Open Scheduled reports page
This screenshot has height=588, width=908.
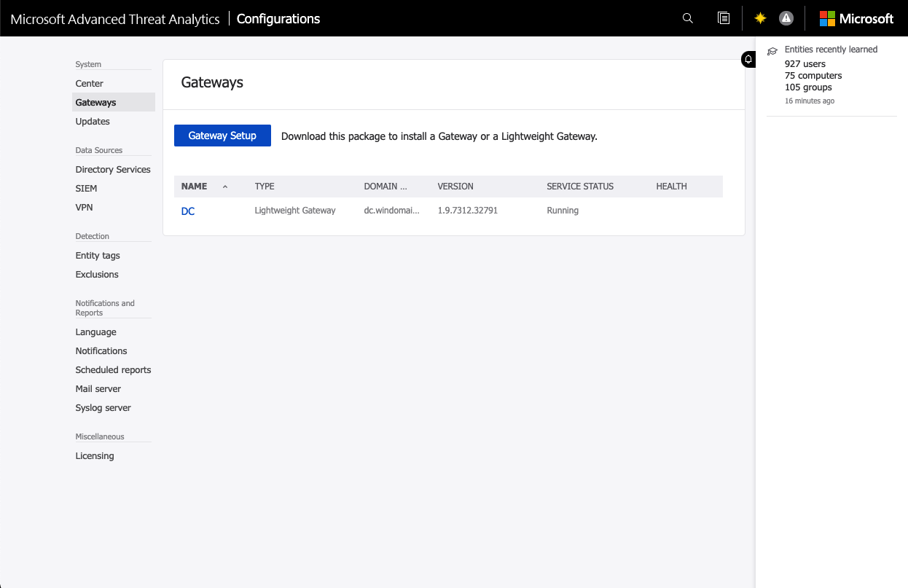point(113,370)
